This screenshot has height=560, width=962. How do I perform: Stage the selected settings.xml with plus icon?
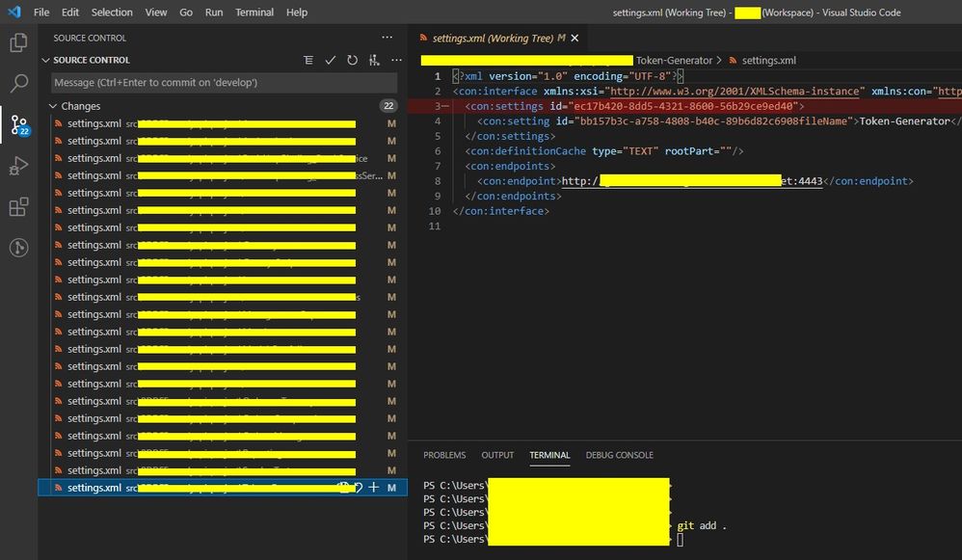coord(374,488)
